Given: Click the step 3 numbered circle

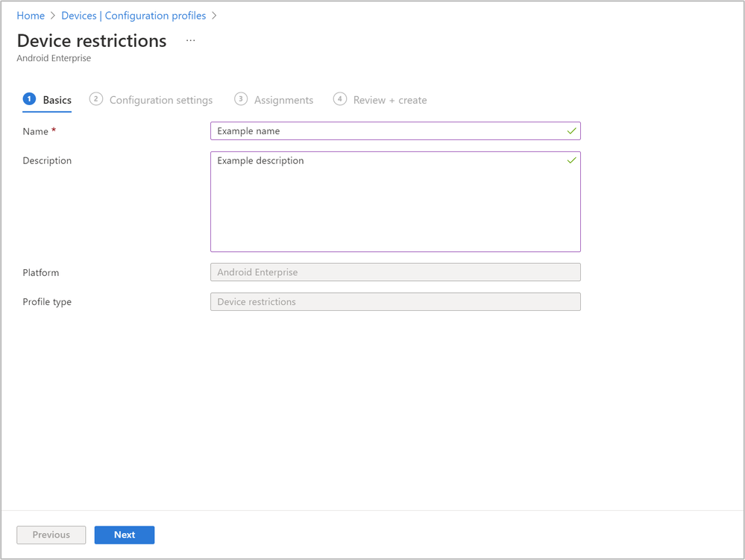Looking at the screenshot, I should coord(240,99).
